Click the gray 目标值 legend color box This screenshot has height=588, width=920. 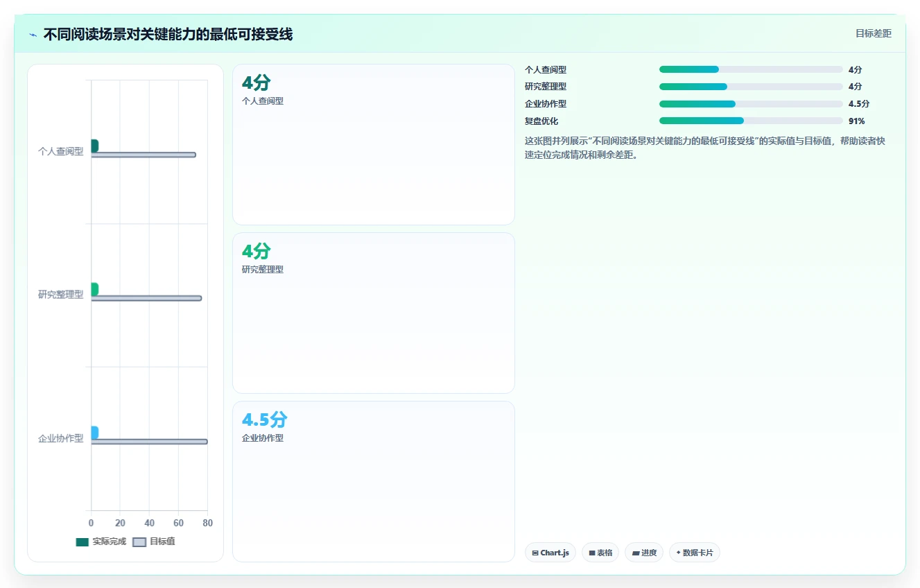139,542
